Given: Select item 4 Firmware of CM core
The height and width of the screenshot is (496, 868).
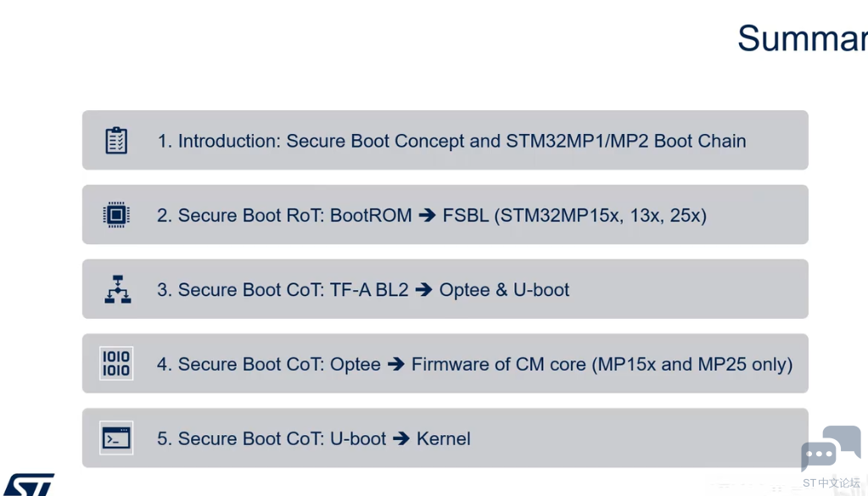Looking at the screenshot, I should [445, 363].
